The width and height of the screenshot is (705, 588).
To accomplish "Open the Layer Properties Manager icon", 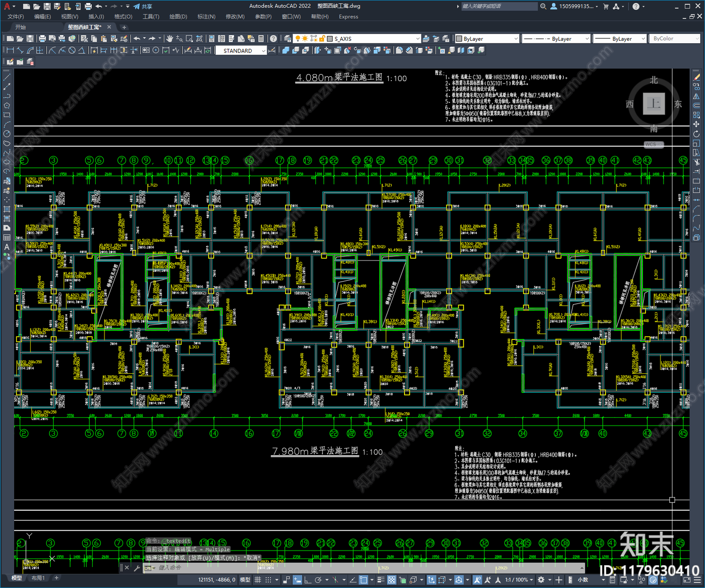I will [x=288, y=39].
